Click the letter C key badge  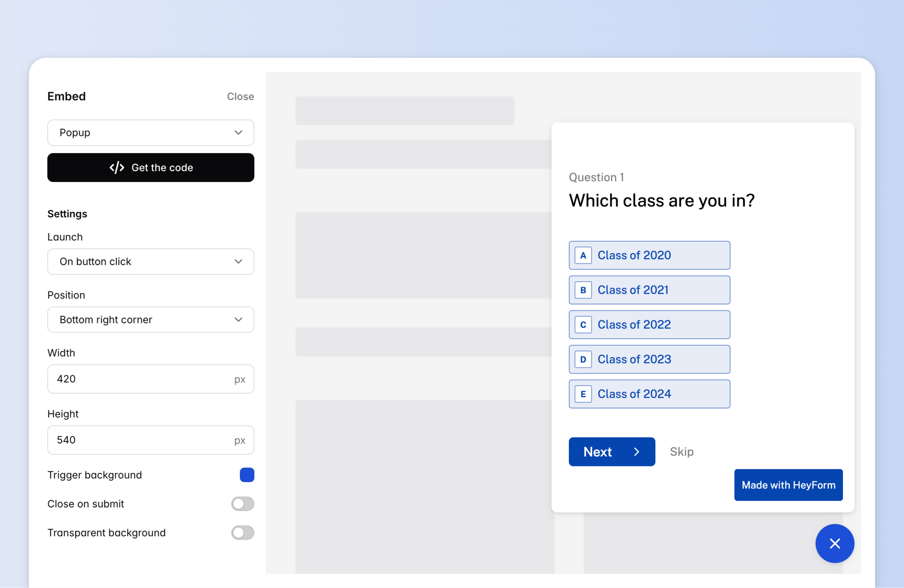(583, 325)
